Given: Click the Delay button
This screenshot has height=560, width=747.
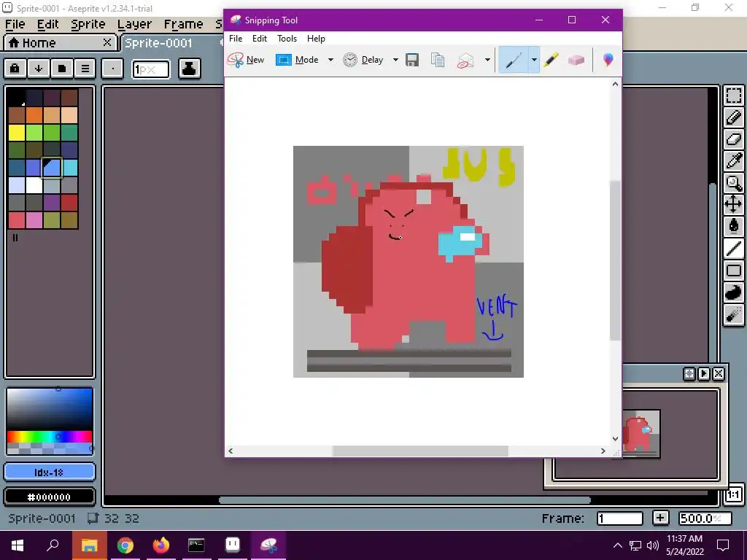Looking at the screenshot, I should [363, 60].
